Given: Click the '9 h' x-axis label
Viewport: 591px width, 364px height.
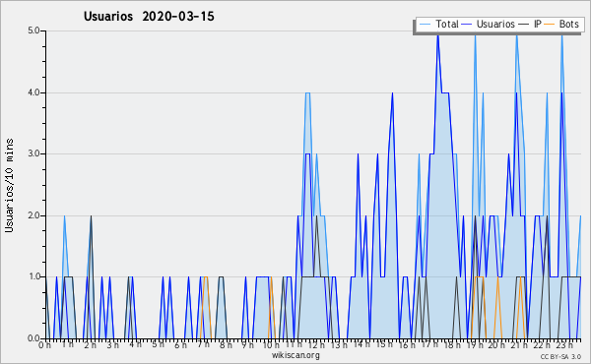Looking at the screenshot, I should pyautogui.click(x=247, y=345).
